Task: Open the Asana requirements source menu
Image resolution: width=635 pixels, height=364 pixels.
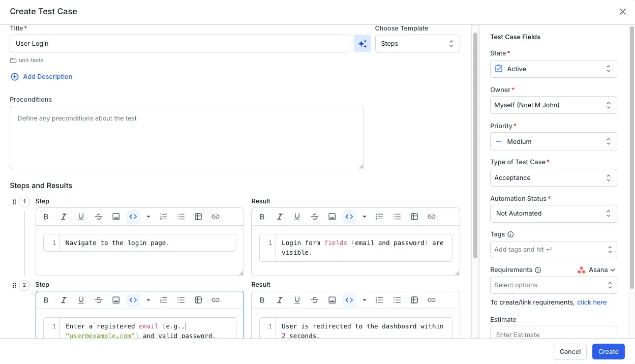Action: (x=597, y=270)
